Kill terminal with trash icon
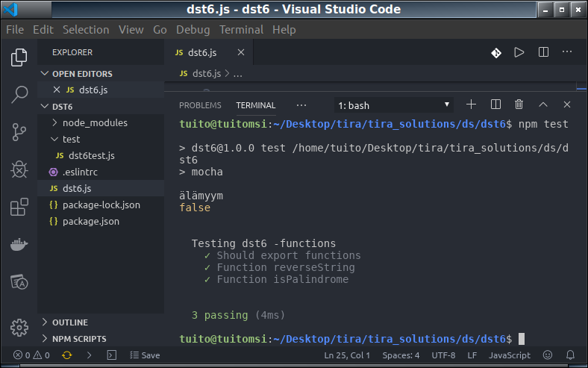 pos(519,105)
